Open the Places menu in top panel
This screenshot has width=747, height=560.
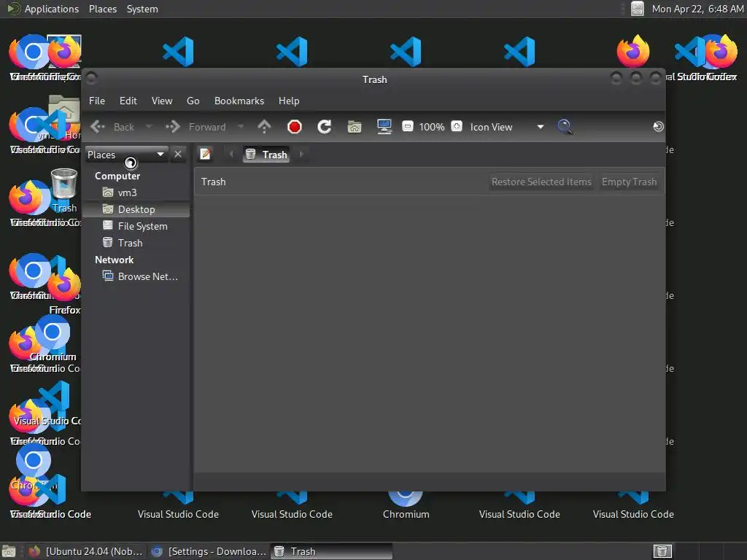[103, 9]
